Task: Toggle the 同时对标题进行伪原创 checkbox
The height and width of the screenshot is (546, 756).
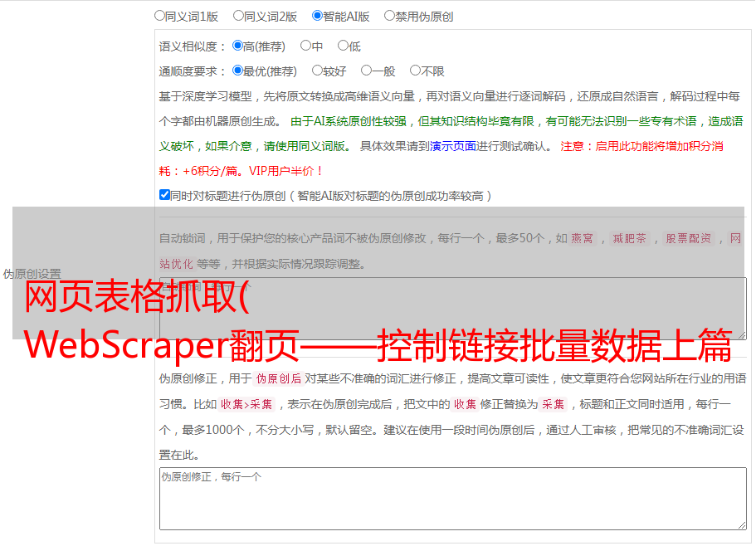Action: (164, 195)
